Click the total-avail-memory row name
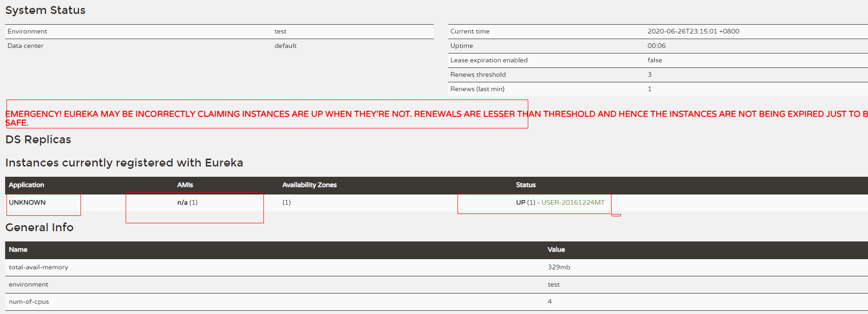This screenshot has height=314, width=868. coord(39,267)
